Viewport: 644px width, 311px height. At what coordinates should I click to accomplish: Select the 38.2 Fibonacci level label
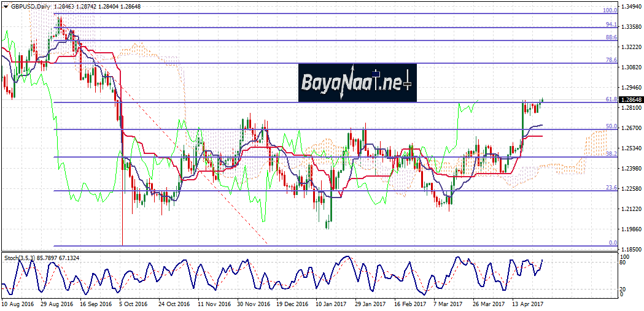pyautogui.click(x=610, y=154)
